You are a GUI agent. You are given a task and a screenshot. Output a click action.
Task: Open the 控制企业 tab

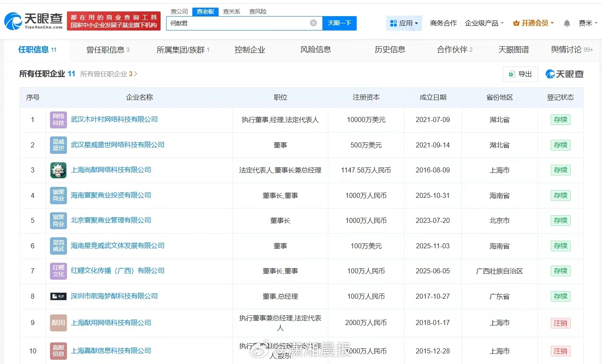pyautogui.click(x=250, y=50)
